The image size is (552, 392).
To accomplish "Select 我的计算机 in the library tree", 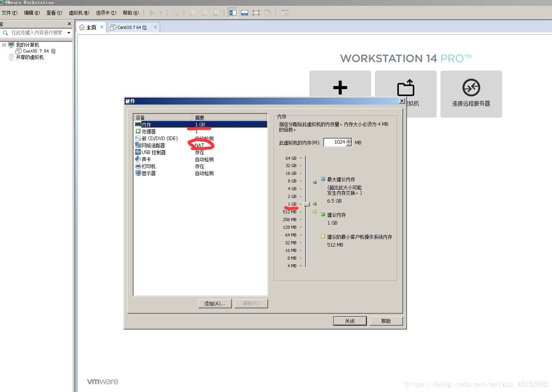I will [x=27, y=45].
